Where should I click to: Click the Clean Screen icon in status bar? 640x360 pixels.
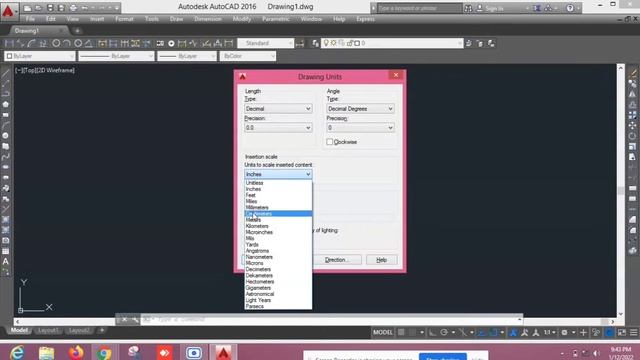pyautogui.click(x=622, y=333)
